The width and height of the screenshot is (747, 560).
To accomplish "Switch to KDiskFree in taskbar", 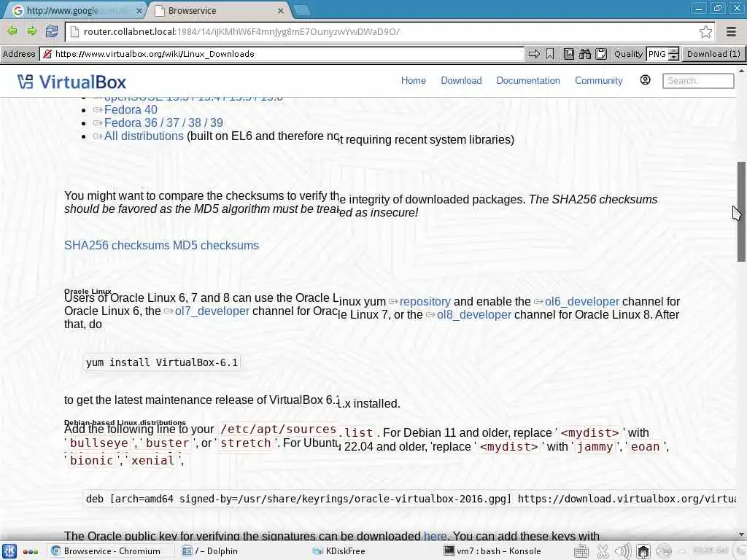I will (339, 551).
